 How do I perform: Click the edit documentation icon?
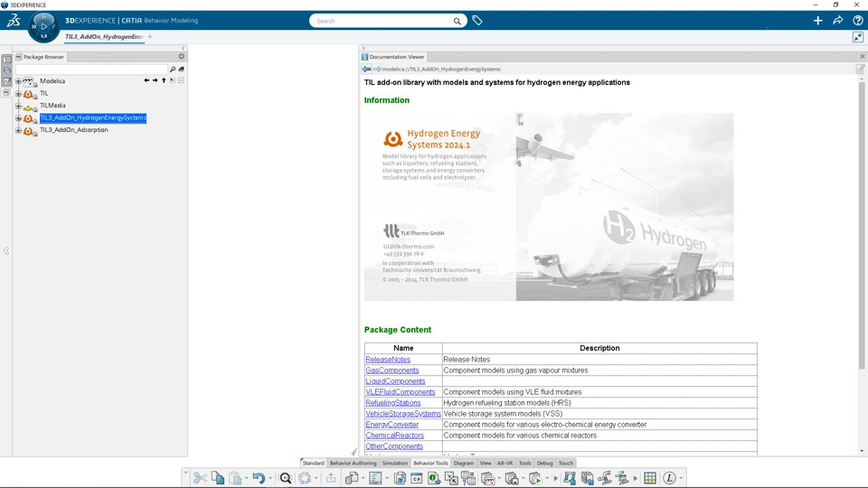coord(860,70)
